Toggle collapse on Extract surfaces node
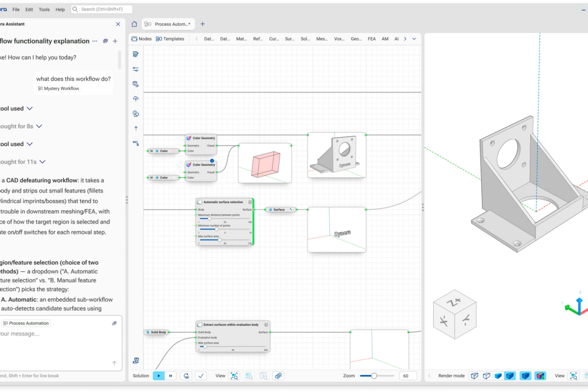 pos(266,324)
